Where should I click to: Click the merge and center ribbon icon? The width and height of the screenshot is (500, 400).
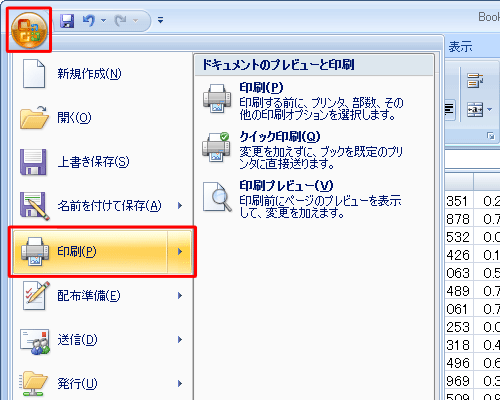(475, 109)
